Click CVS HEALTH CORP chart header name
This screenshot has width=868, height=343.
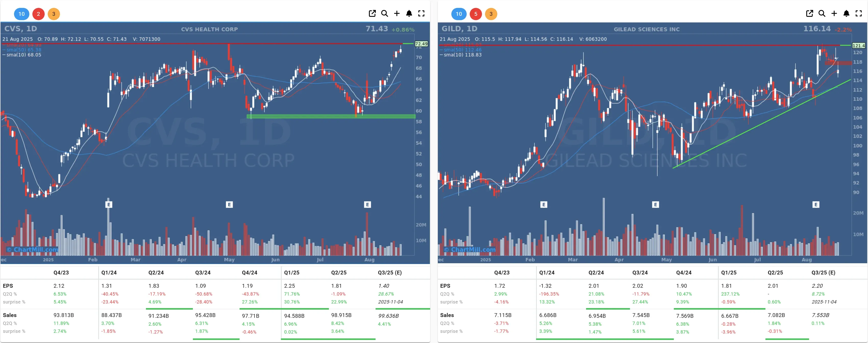coord(209,29)
